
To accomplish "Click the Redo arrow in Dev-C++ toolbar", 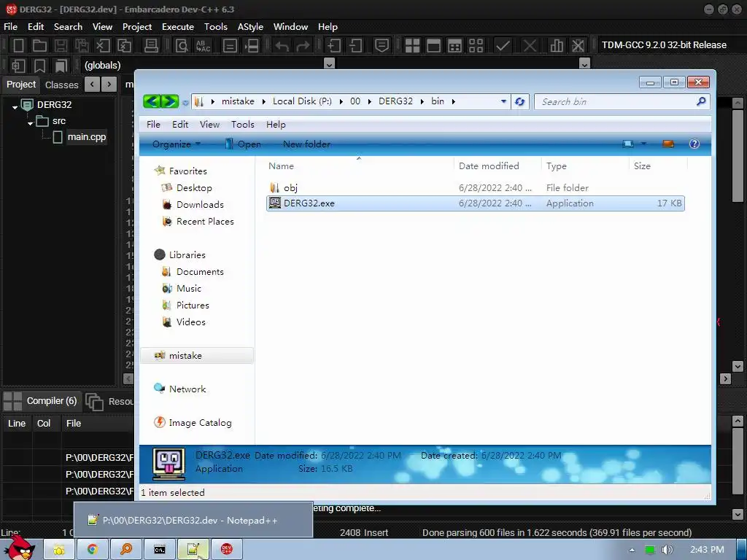I will tap(303, 46).
